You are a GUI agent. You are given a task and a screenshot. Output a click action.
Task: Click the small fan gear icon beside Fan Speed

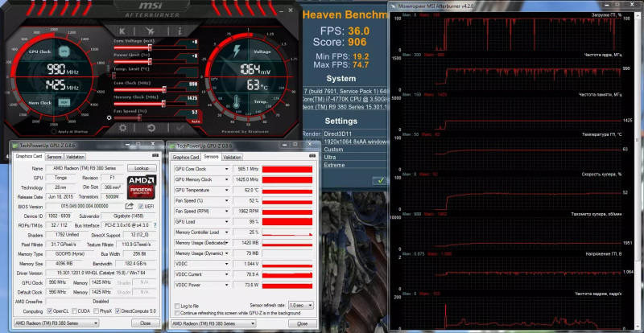109,117
